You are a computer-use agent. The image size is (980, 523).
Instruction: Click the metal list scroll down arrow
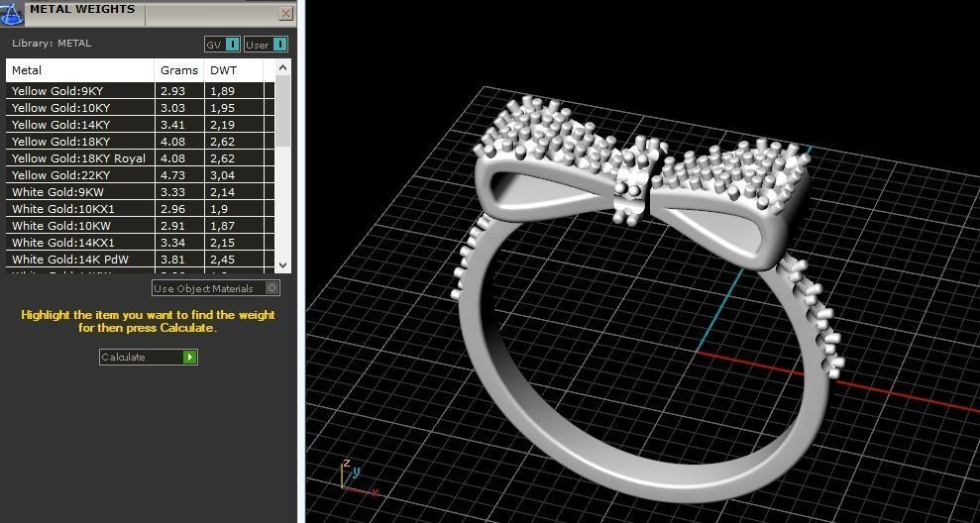282,264
